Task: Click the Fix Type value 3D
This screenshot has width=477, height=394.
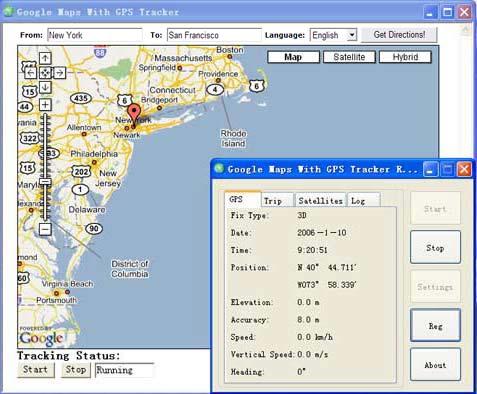Action: tap(302, 215)
